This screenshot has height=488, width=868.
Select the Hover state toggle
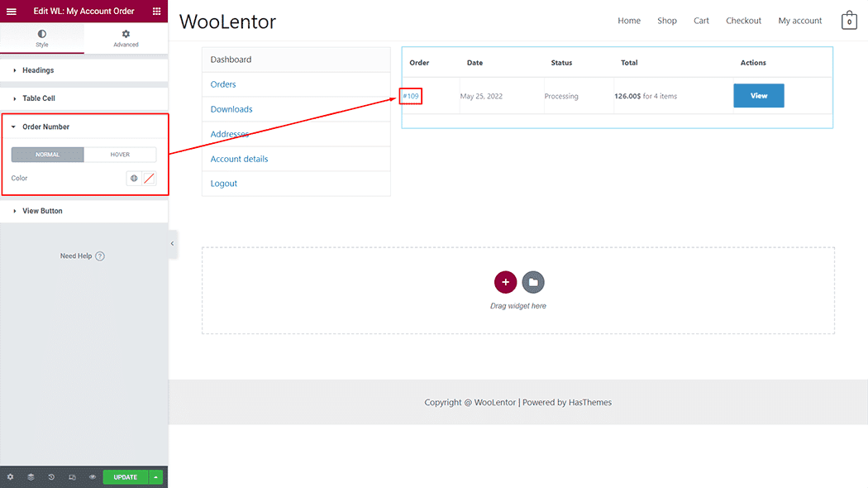[120, 155]
